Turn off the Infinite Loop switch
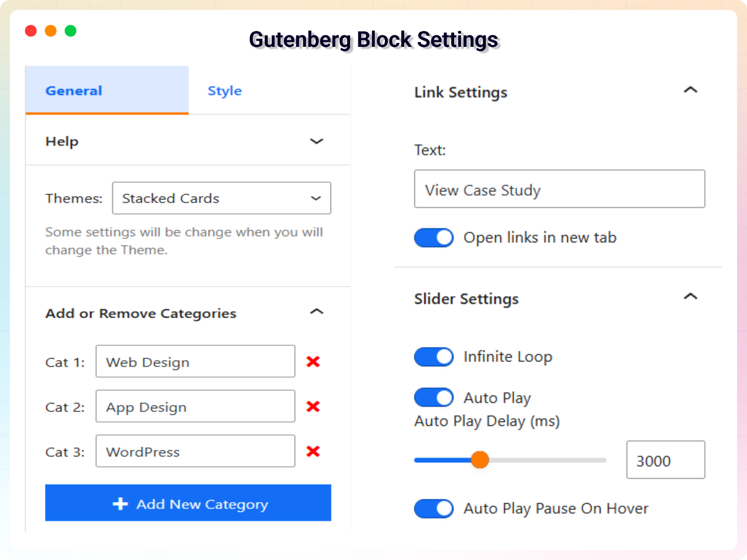Viewport: 747px width, 560px height. pyautogui.click(x=434, y=357)
